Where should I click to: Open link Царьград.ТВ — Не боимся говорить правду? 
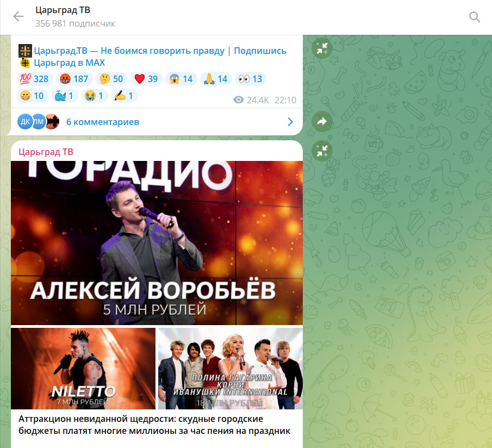point(129,51)
